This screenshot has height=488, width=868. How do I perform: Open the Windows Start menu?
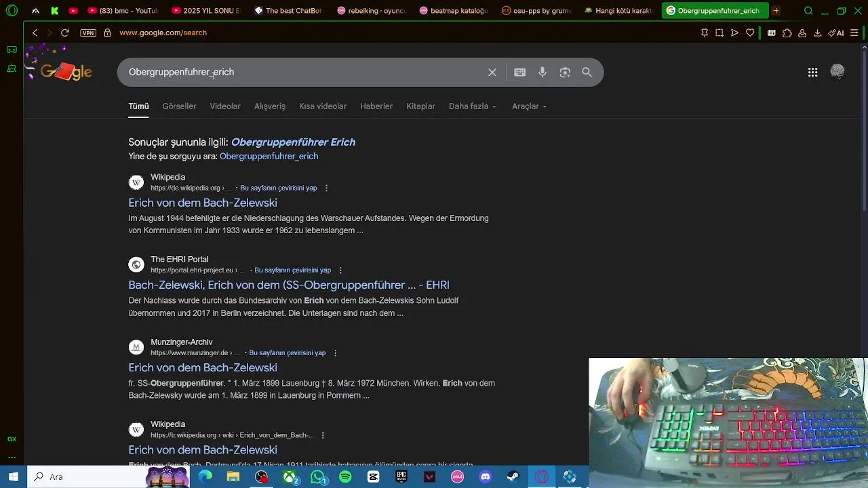[13, 477]
